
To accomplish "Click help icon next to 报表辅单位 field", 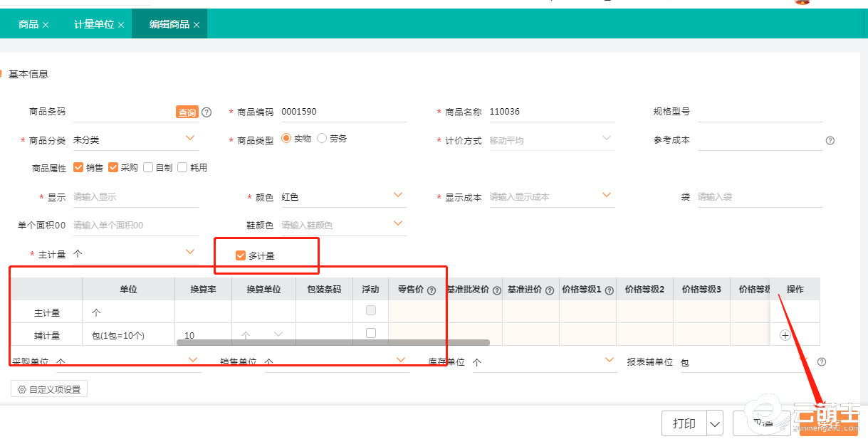I will tap(822, 362).
